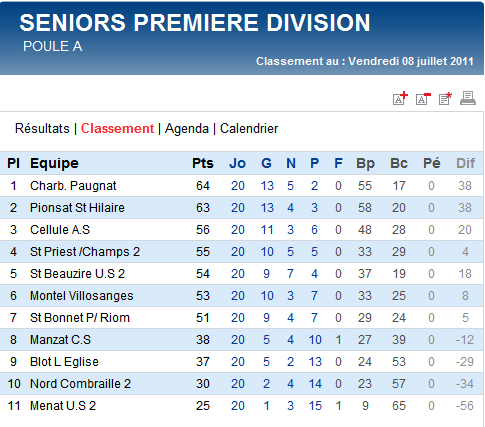Select the Cellule A.S team row
Viewport: 485px width, 427px height.
coord(242,230)
